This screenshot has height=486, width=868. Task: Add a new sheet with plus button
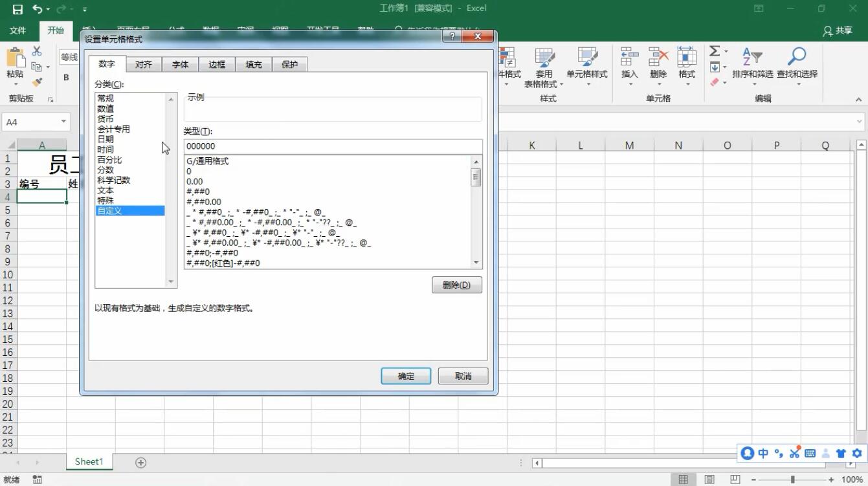click(140, 462)
